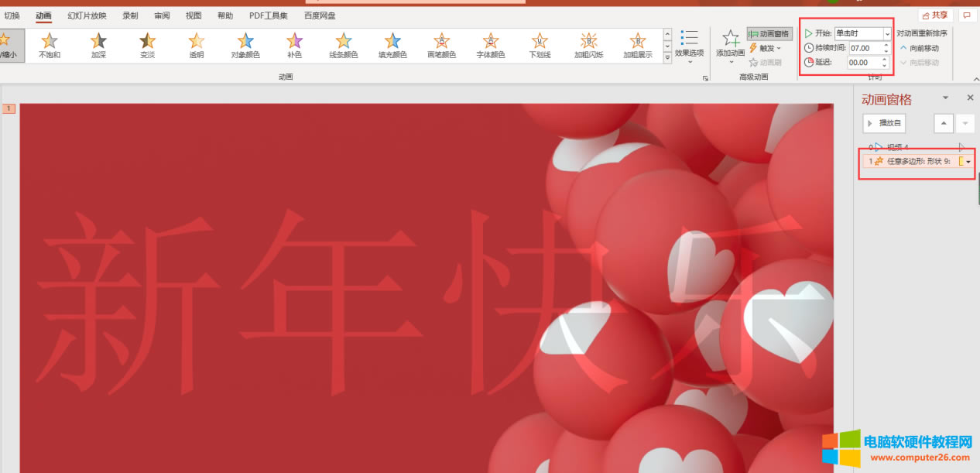The image size is (980, 473).
Task: Open the 触发 (Trigger) dropdown
Action: [x=766, y=48]
